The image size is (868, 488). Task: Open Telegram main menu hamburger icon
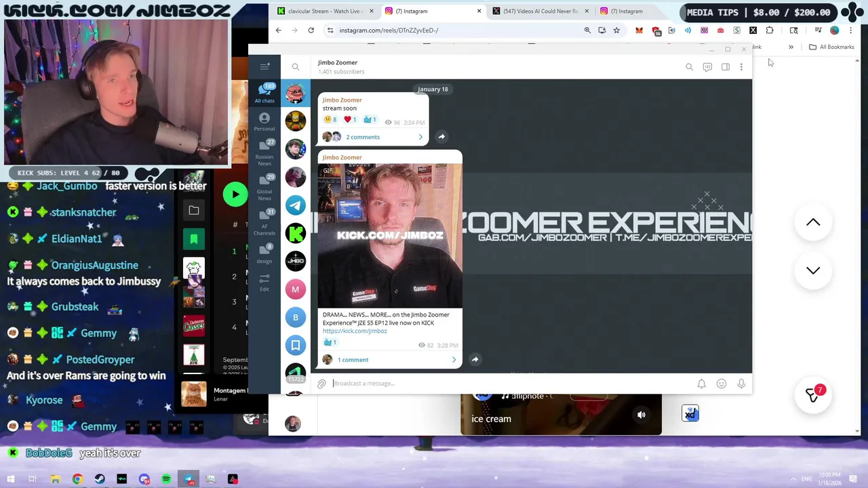[x=264, y=66]
